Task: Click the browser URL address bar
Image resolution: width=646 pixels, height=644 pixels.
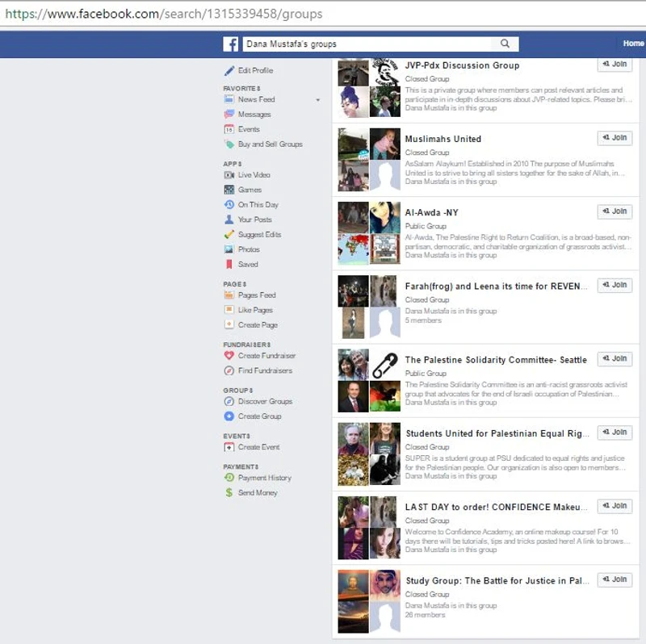Action: click(x=323, y=14)
